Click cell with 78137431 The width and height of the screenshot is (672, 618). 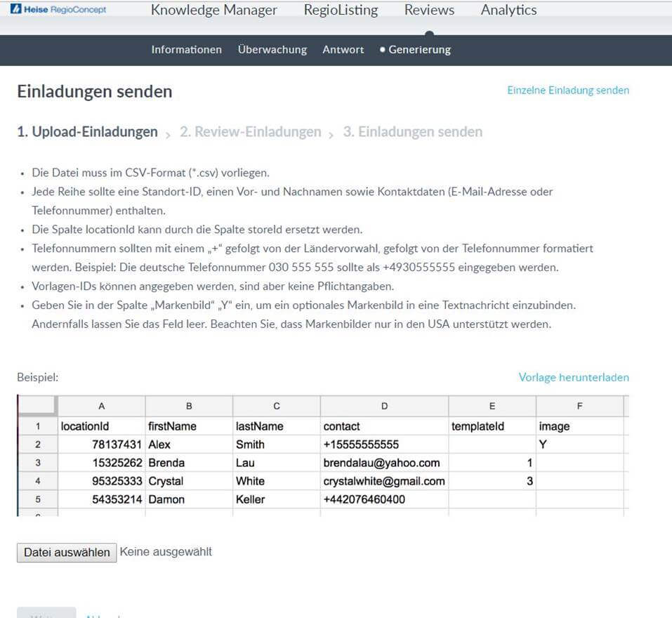coord(102,445)
